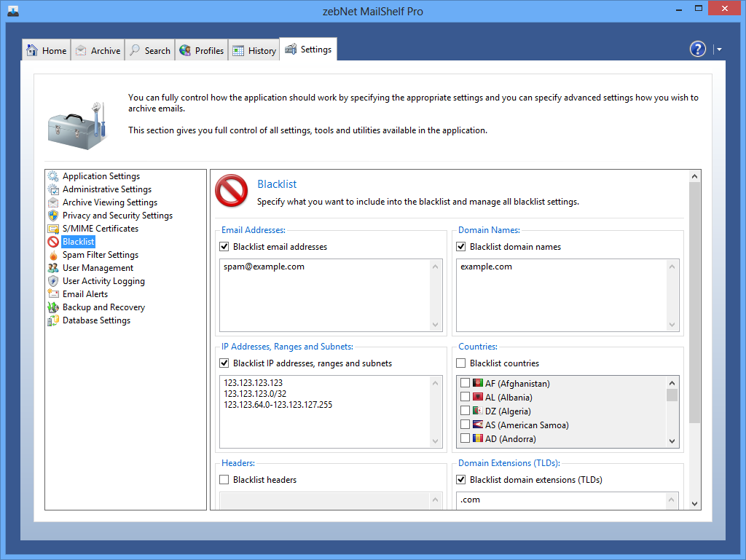Click the User Management people icon
The height and width of the screenshot is (560, 746).
[53, 268]
